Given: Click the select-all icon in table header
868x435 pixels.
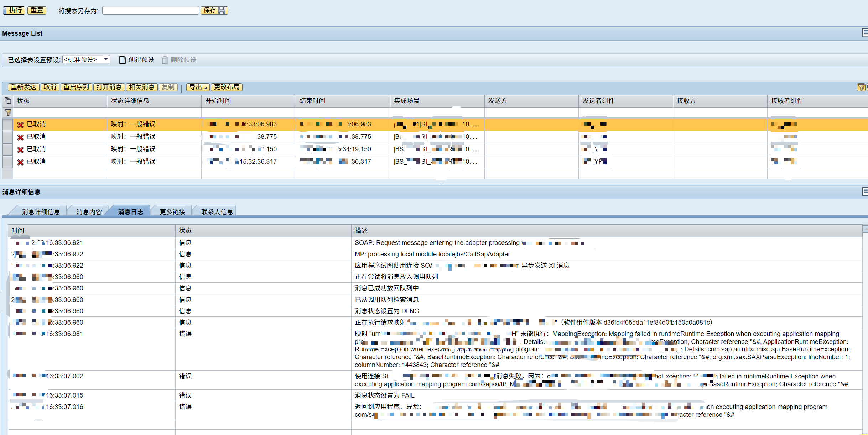Looking at the screenshot, I should point(7,101).
